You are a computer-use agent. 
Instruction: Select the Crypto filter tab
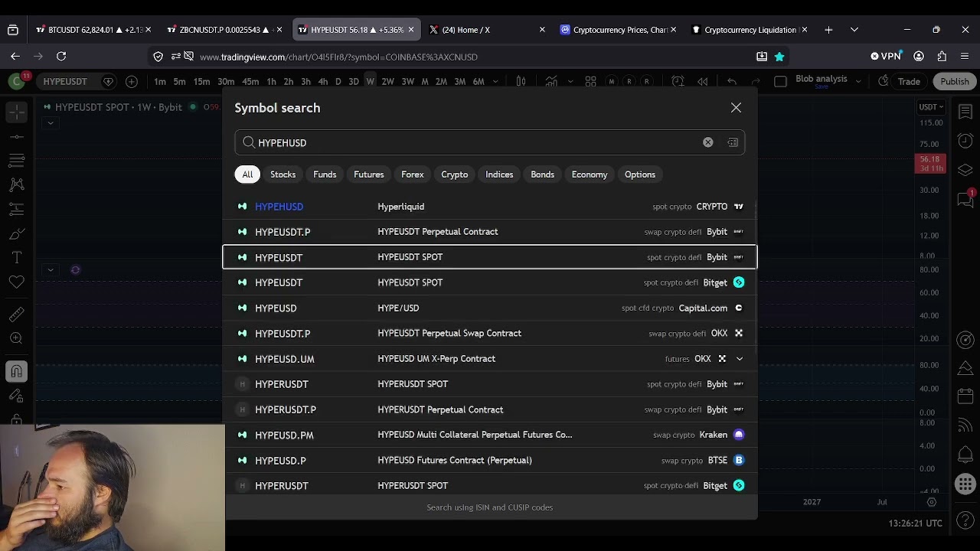pyautogui.click(x=454, y=174)
